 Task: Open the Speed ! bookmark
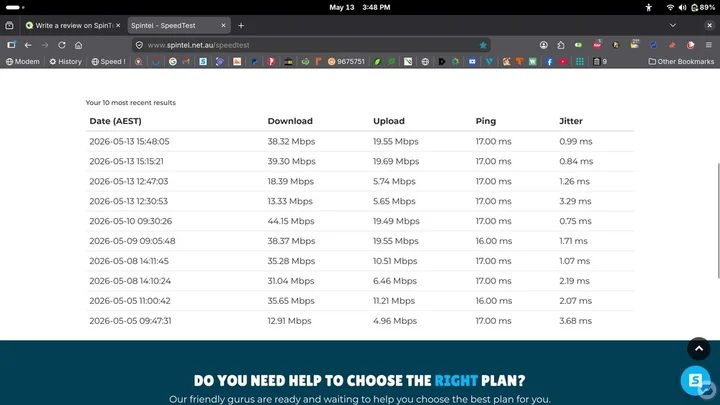click(x=108, y=62)
